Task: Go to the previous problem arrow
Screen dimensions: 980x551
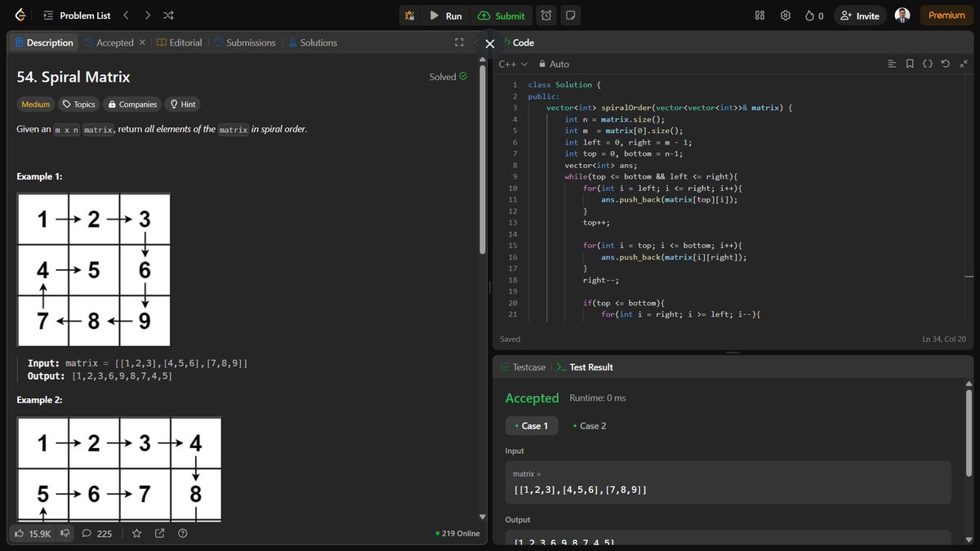Action: pos(126,16)
